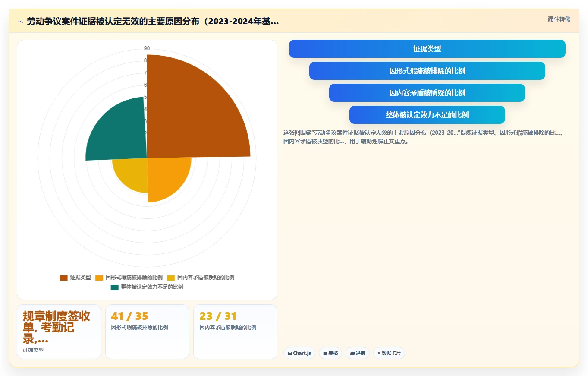The image size is (588, 376).
Task: Click the description paragraph starting 这张图围绕
Action: 424,137
